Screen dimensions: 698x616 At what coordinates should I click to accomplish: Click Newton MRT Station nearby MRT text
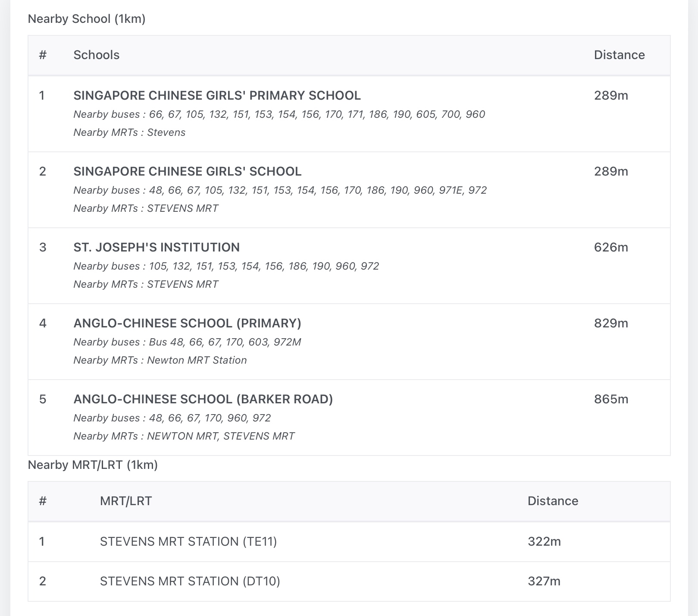[x=197, y=360]
